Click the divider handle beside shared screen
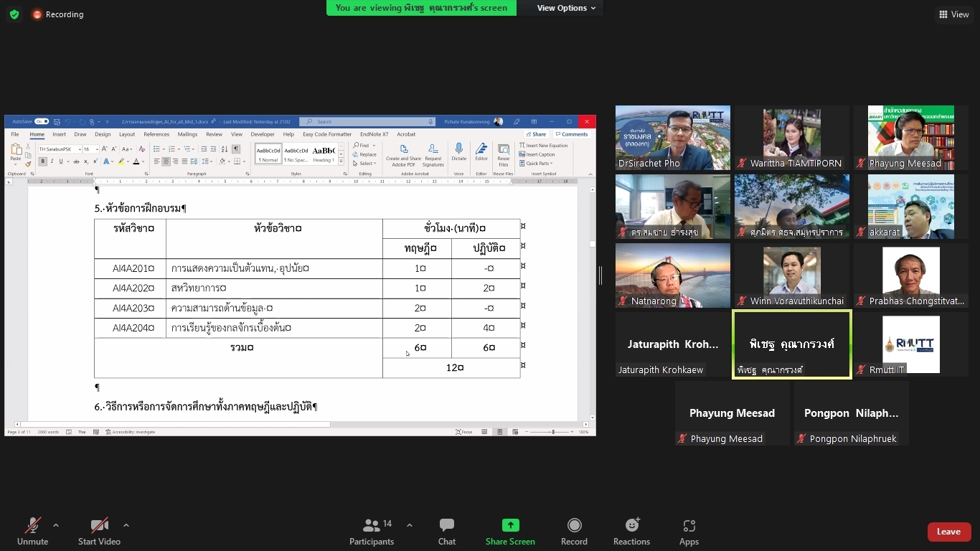Viewport: 980px width, 551px height. 600,275
